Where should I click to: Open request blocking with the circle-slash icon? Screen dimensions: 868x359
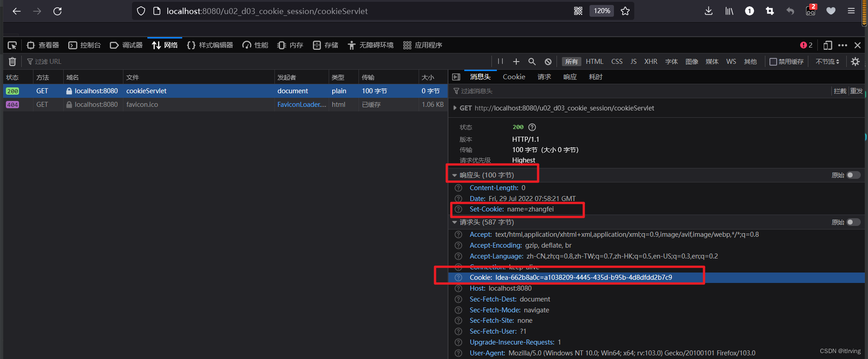[x=548, y=62]
